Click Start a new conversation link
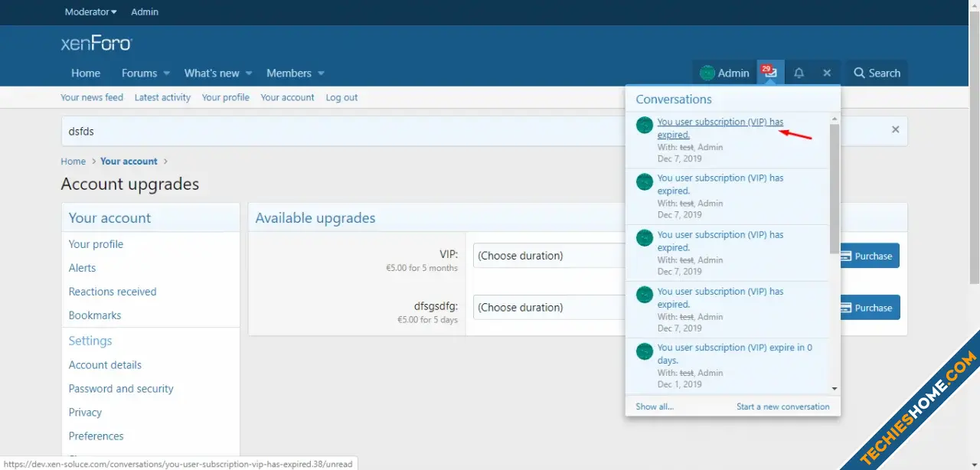 click(x=782, y=406)
